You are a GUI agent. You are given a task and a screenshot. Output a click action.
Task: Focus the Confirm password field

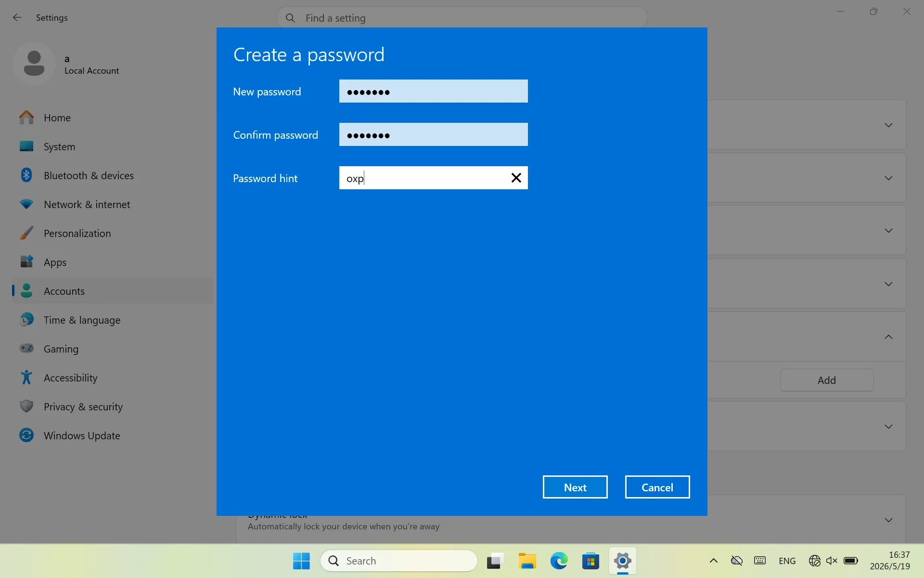click(434, 134)
